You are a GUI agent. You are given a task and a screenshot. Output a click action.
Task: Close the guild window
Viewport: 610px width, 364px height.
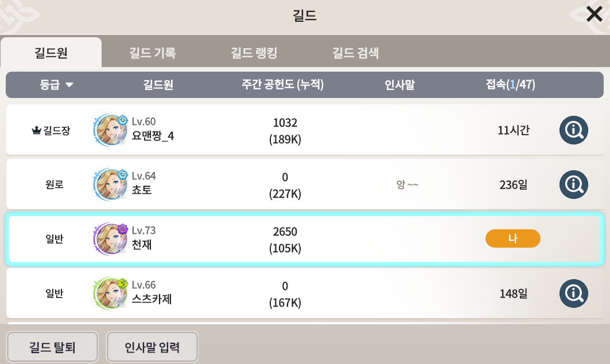pos(594,14)
